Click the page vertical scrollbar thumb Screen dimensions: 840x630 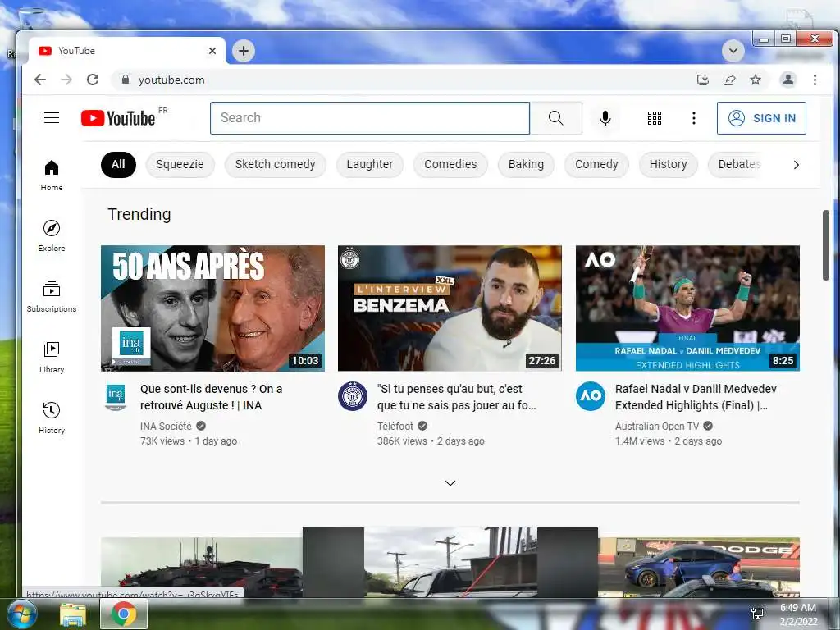tap(825, 244)
